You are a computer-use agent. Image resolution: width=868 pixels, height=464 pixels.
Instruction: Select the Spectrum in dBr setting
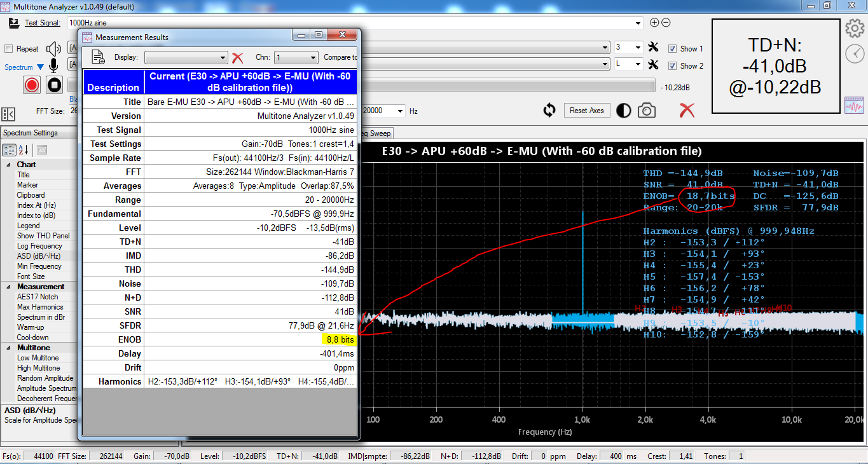coord(41,317)
